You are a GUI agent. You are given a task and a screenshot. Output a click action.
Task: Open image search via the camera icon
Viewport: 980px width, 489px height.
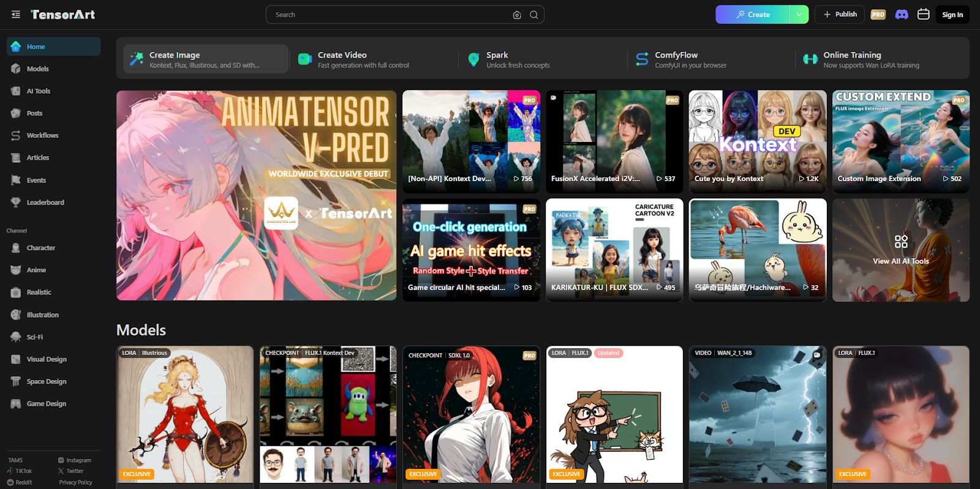pos(517,15)
